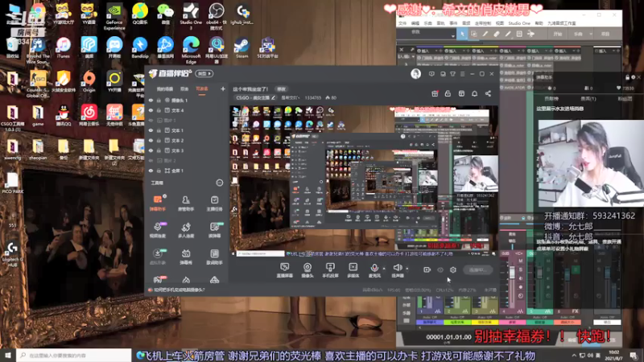Toggle the lock on 摄像头 1 source
The height and width of the screenshot is (362, 644).
[159, 100]
